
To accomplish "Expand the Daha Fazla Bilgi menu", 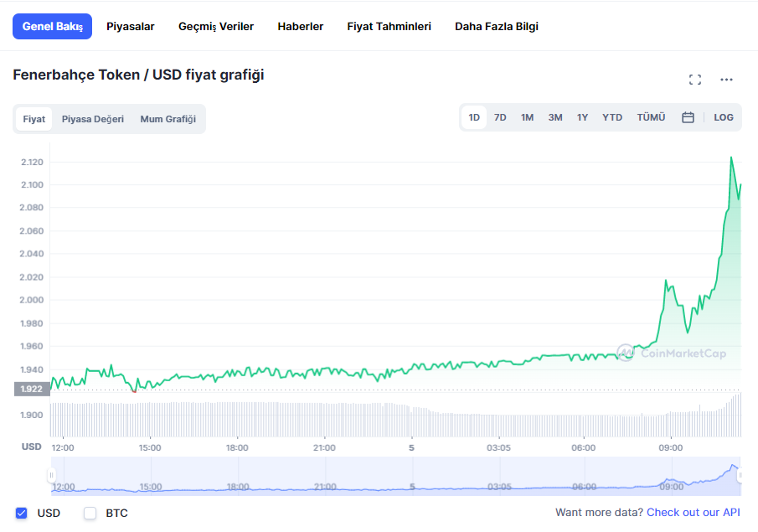I will point(496,27).
